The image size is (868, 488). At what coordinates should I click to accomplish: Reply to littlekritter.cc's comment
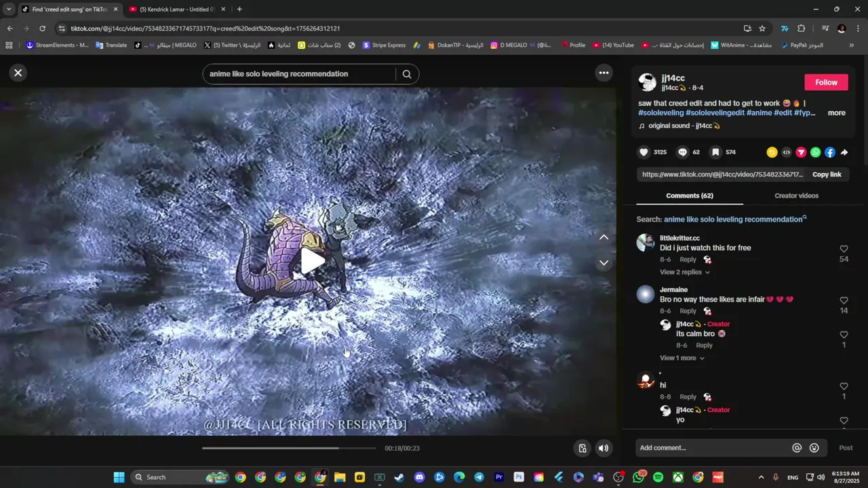(688, 260)
